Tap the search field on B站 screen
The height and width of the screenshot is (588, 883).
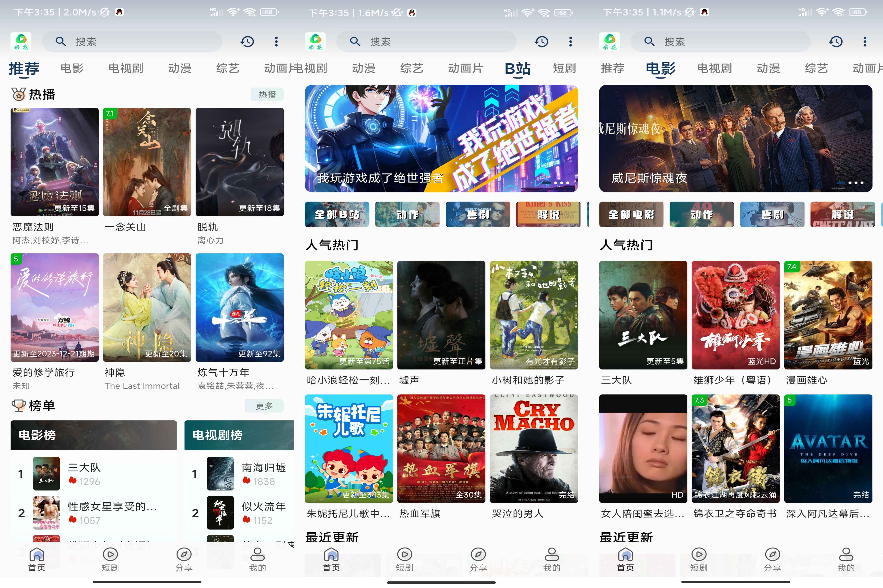[x=426, y=42]
